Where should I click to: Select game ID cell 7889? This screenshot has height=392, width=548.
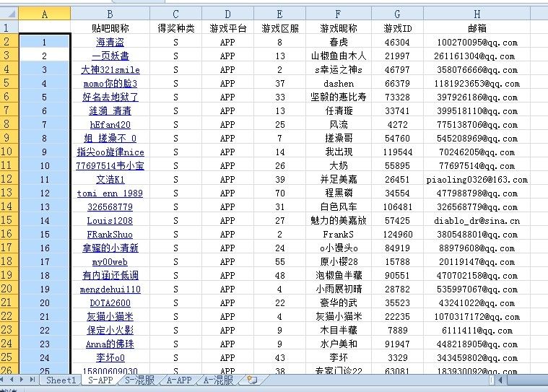tap(397, 330)
